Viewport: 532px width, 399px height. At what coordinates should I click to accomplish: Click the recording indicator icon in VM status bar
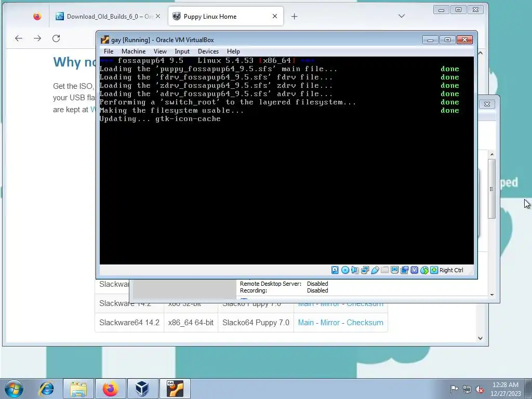pos(404,270)
